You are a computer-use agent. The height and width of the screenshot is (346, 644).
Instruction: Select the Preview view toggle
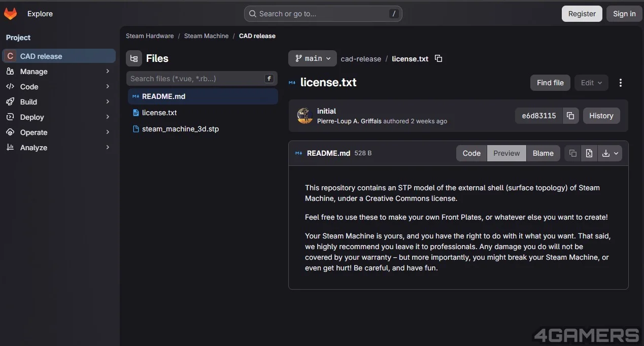coord(506,153)
